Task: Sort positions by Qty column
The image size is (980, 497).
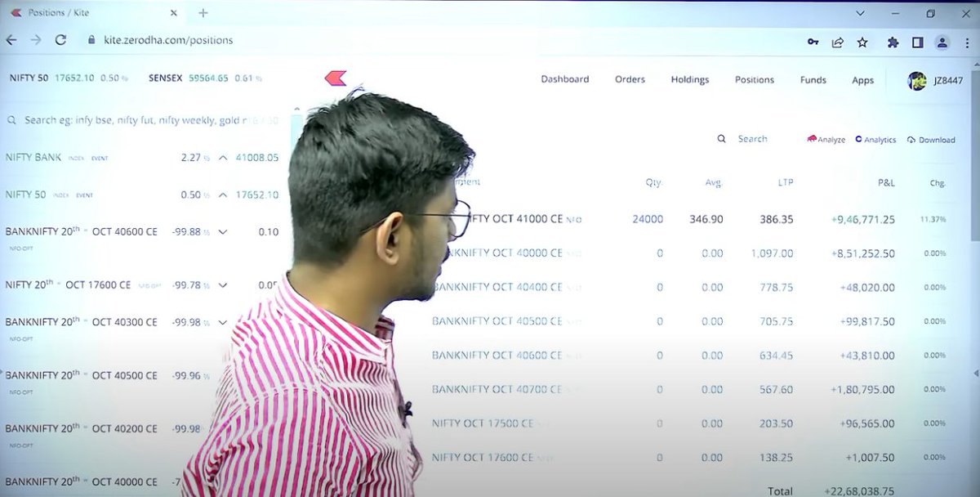Action: tap(653, 183)
